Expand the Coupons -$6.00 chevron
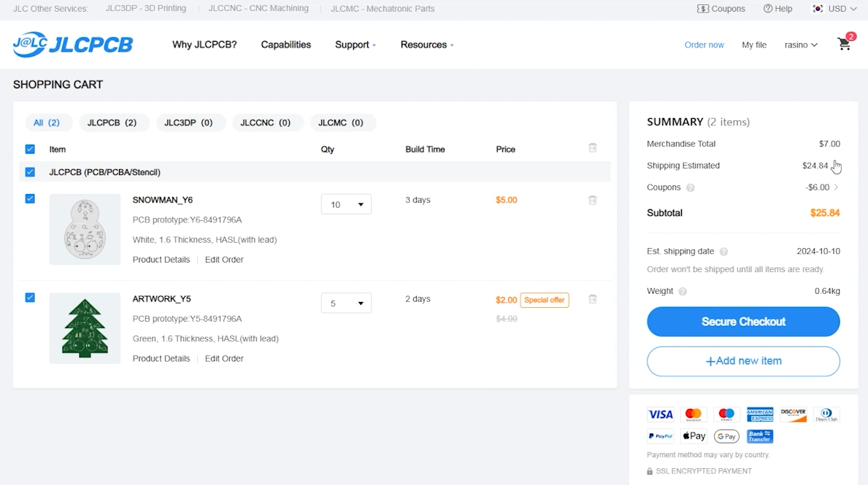The width and height of the screenshot is (868, 485). click(836, 187)
